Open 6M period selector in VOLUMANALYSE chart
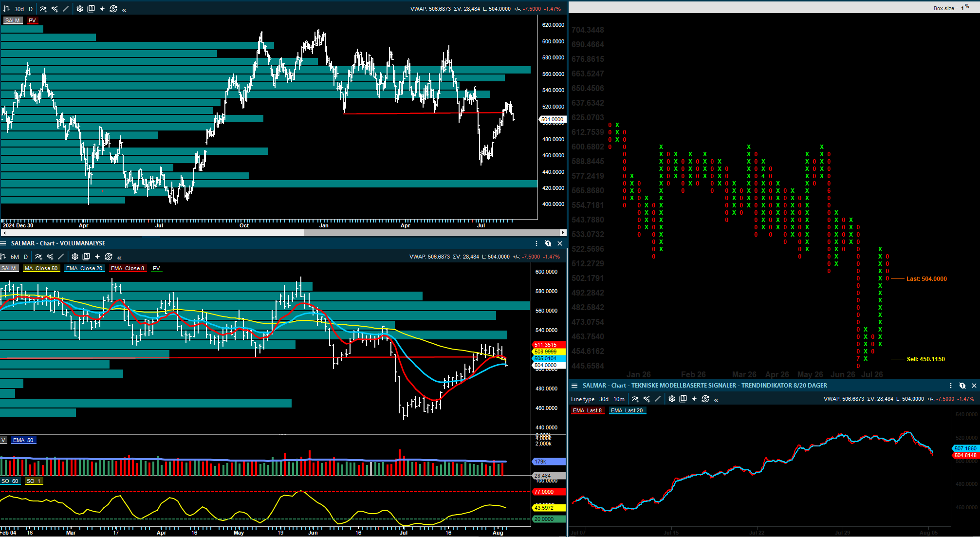Viewport: 980px width, 537px height. coord(15,257)
